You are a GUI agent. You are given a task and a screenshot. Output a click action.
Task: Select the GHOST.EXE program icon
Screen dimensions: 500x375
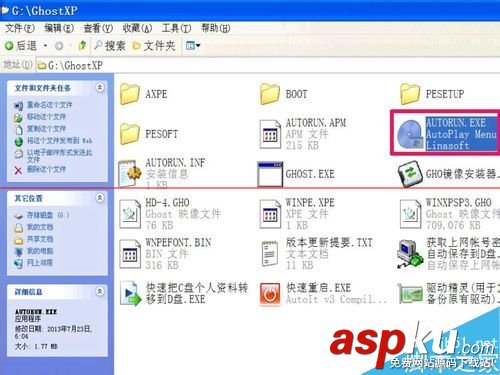[270, 174]
